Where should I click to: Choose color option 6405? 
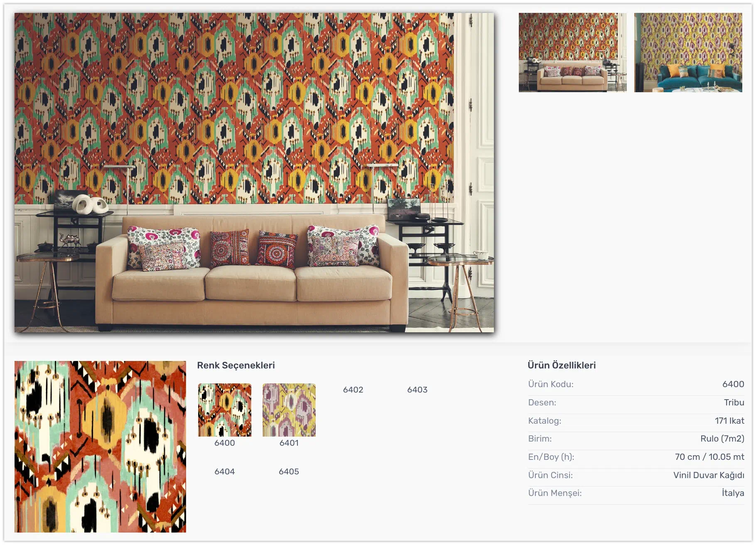pyautogui.click(x=289, y=471)
